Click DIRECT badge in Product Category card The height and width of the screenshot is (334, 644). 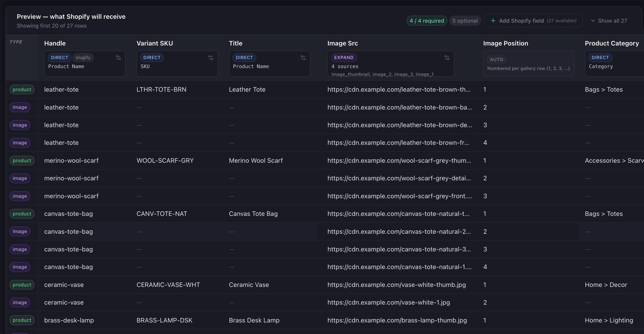point(600,57)
